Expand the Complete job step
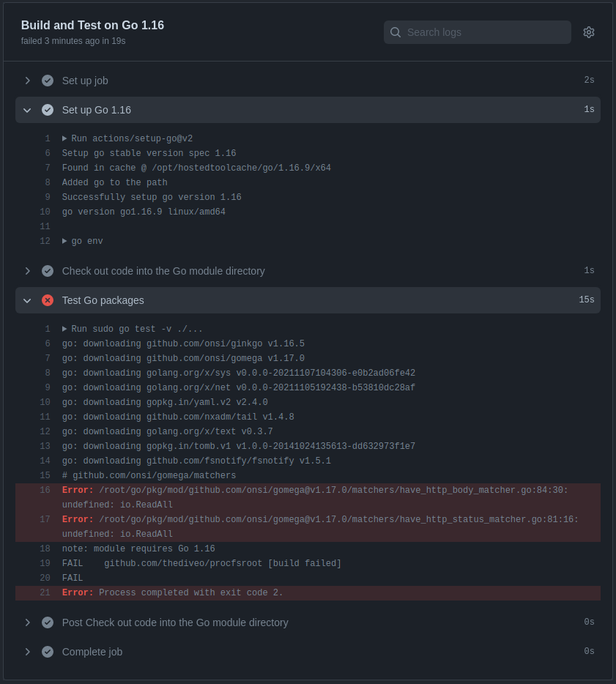Screen dimensions: 616x684 (28, 651)
